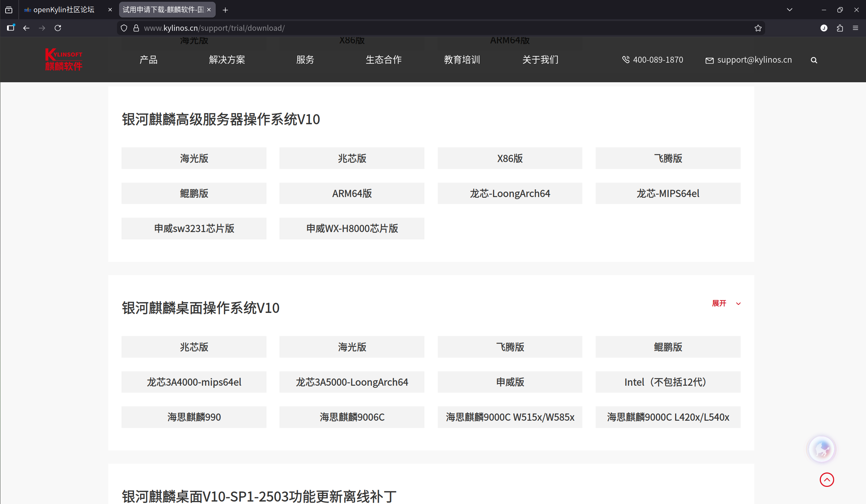The height and width of the screenshot is (504, 866).
Task: Reload the page
Action: point(58,28)
